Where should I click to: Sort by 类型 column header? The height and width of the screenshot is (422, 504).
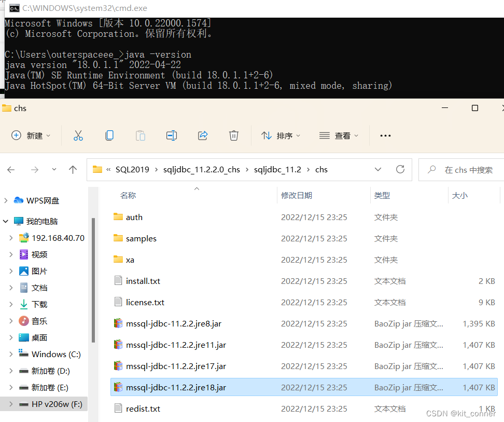coord(382,195)
